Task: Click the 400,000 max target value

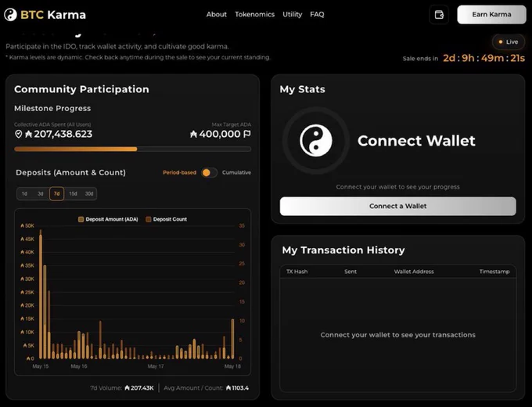Action: click(x=215, y=134)
